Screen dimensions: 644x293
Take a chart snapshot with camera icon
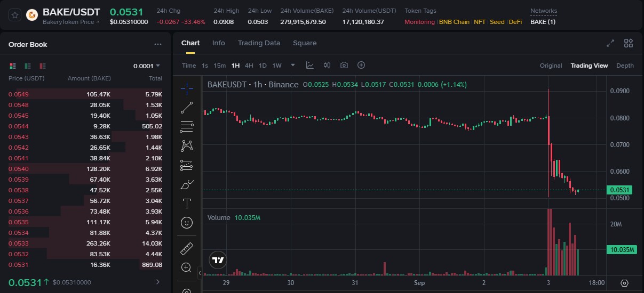[344, 65]
